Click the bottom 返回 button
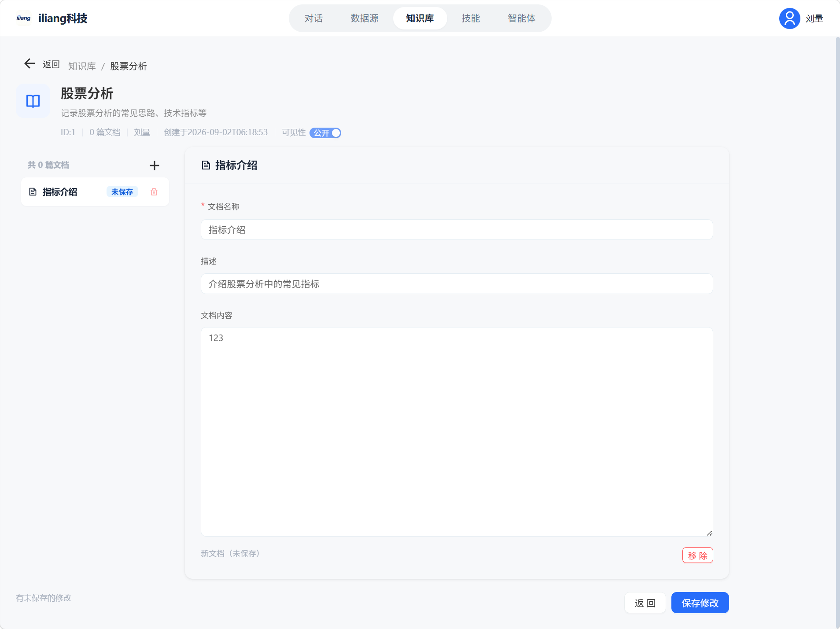Image resolution: width=840 pixels, height=629 pixels. point(645,603)
